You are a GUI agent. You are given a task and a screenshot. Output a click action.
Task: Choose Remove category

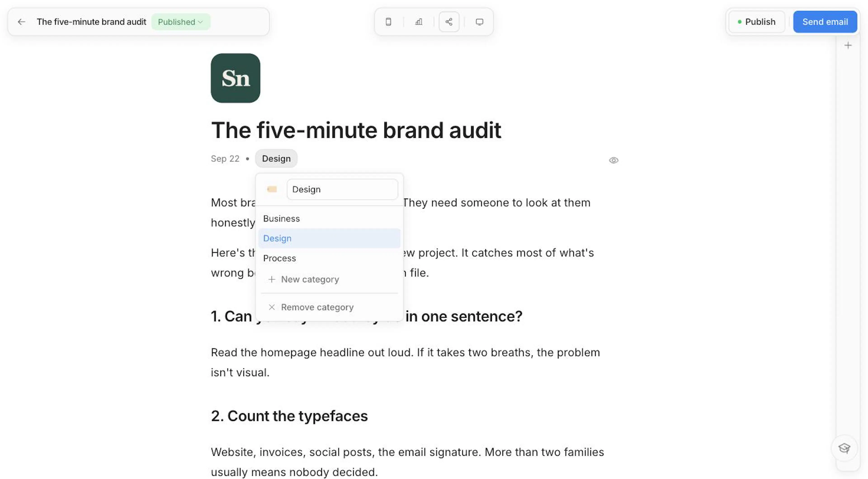pyautogui.click(x=329, y=307)
